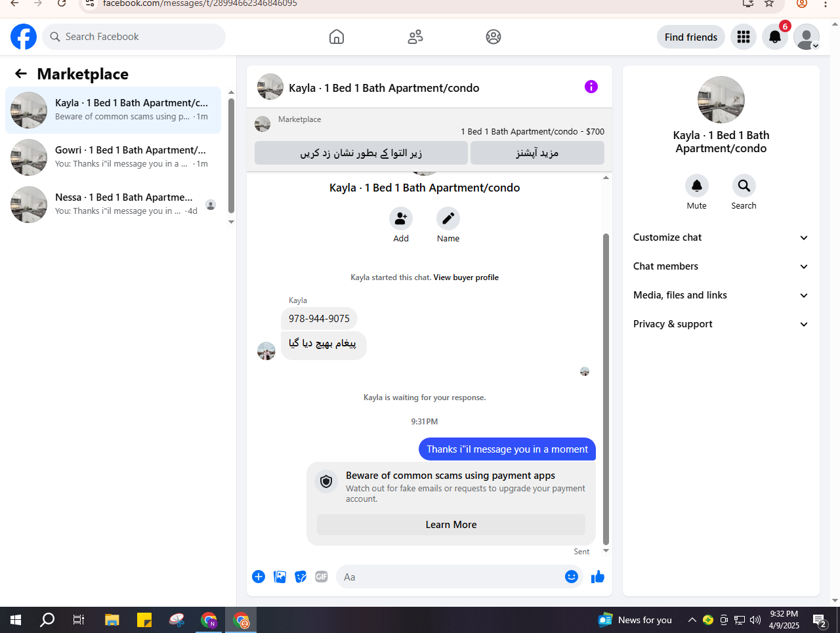
Task: Open Gowri conversation in list
Action: [x=113, y=157]
